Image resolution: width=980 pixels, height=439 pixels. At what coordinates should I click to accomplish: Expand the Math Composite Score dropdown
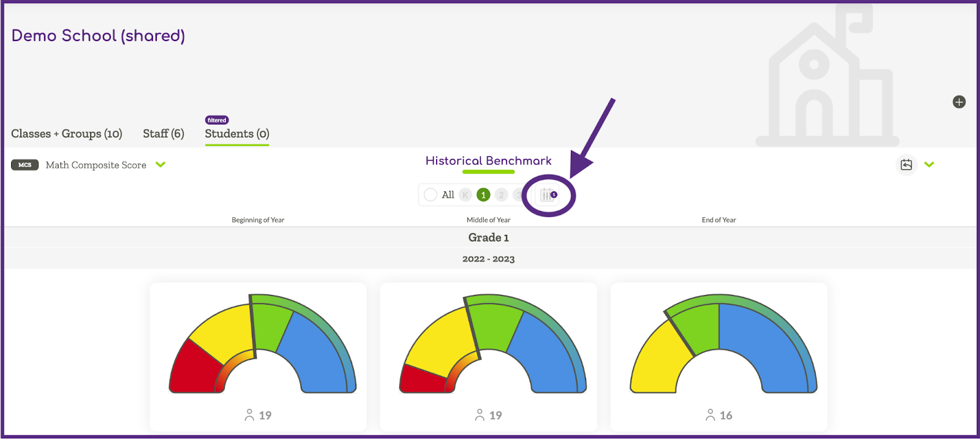point(160,164)
